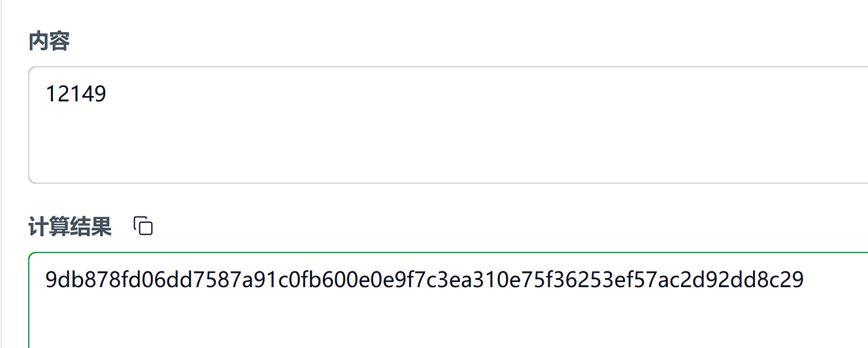Image resolution: width=868 pixels, height=348 pixels.
Task: Copy the calculation result with copy icon
Action: point(143,226)
